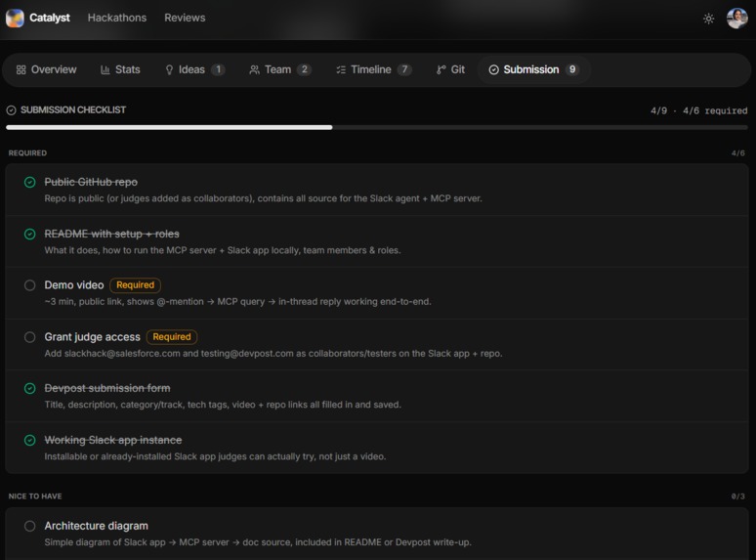Click description 'Add slackhack@salesforce.com and testing@devpost.com'
Image resolution: width=756 pixels, height=560 pixels.
pos(273,354)
